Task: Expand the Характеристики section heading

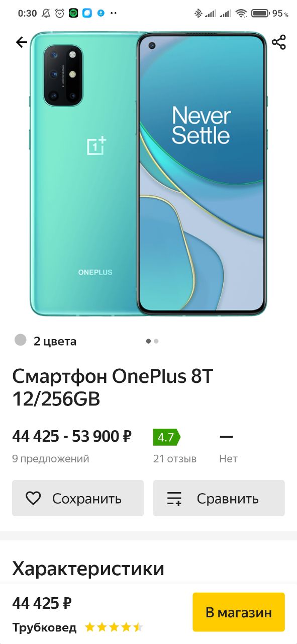Action: tap(88, 569)
